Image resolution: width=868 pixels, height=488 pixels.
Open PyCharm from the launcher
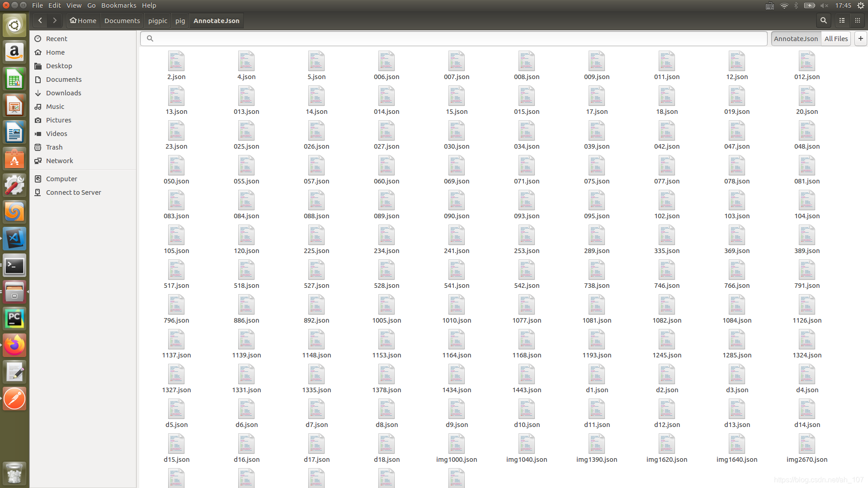(x=14, y=319)
